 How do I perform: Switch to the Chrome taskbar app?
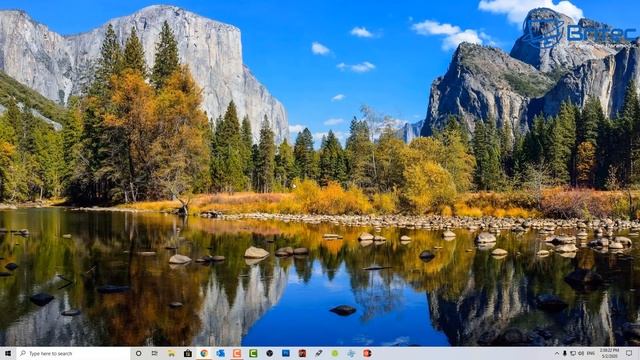point(204,353)
